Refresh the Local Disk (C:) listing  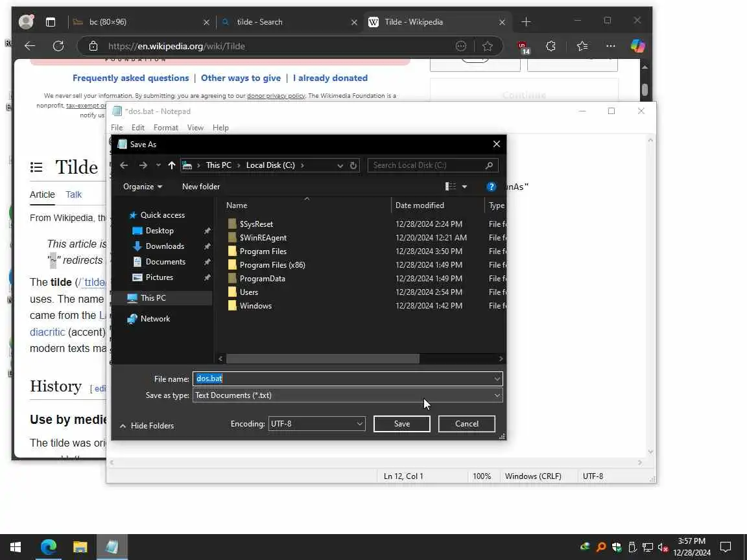tap(353, 165)
